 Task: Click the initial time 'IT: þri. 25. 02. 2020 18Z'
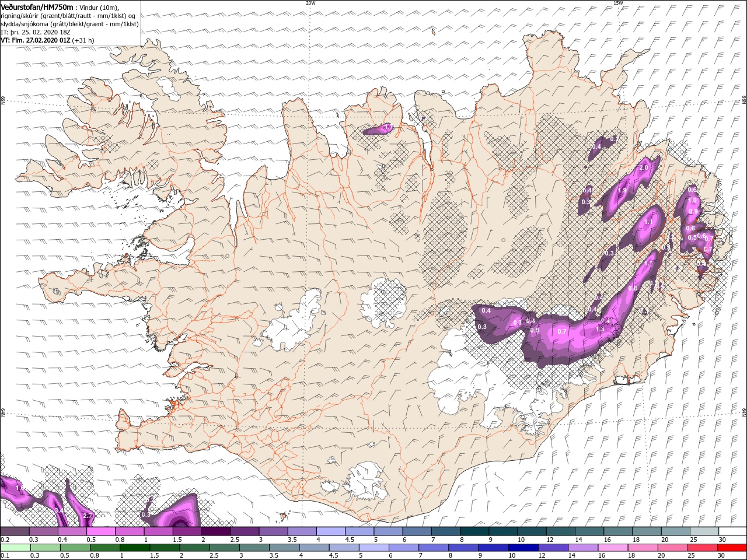pos(35,32)
